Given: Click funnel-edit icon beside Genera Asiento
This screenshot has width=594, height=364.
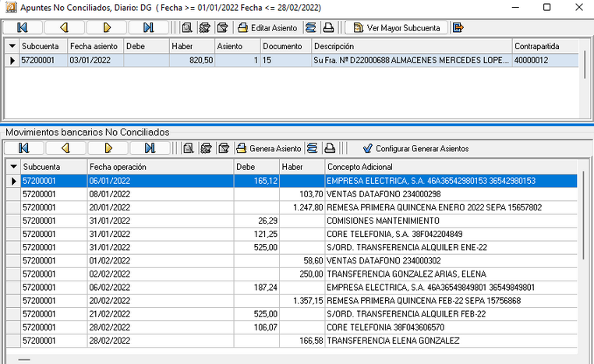Looking at the screenshot, I should pyautogui.click(x=224, y=148).
